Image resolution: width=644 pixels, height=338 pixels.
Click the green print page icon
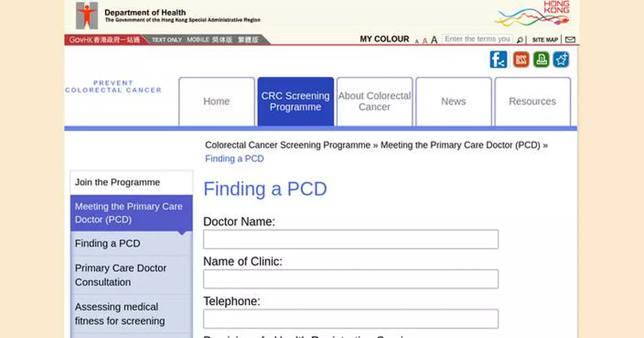[x=541, y=60]
